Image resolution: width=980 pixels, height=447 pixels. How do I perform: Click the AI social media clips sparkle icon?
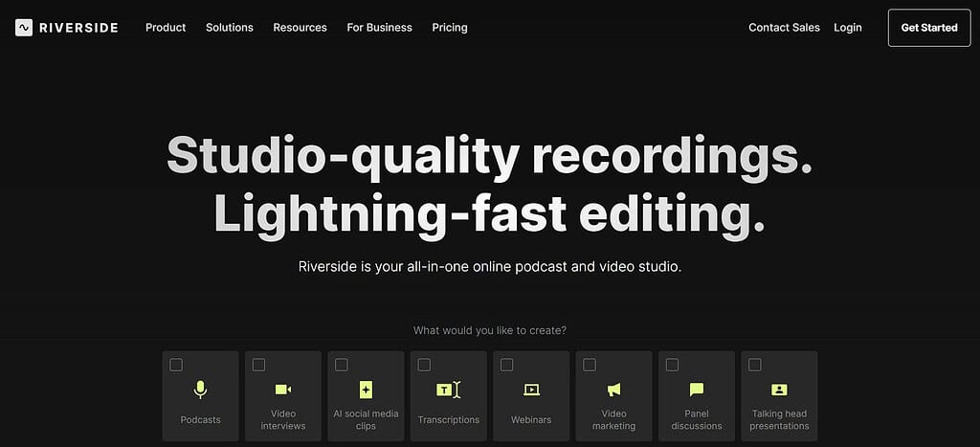point(366,390)
